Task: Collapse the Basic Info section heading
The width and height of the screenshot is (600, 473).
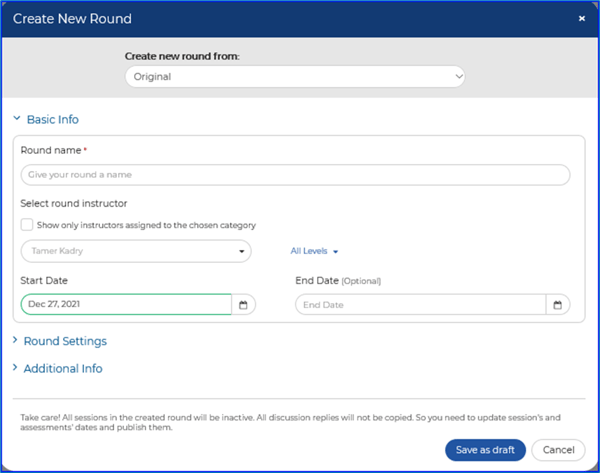Action: 53,119
